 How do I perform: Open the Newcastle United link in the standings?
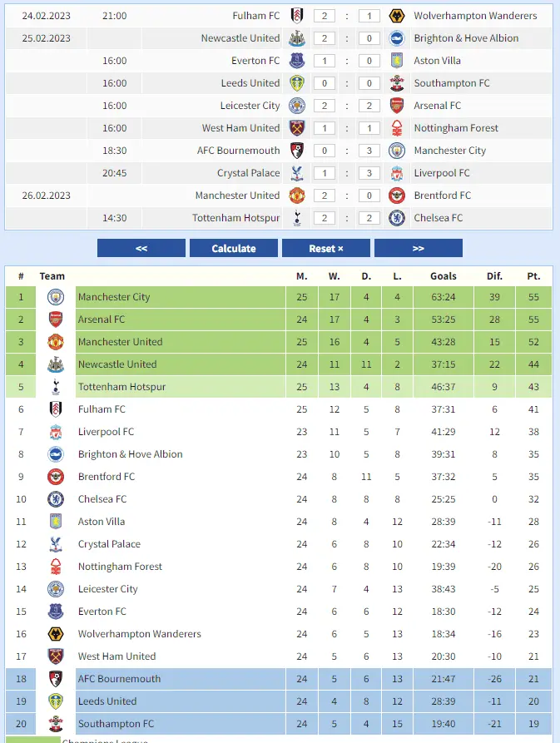pos(117,364)
